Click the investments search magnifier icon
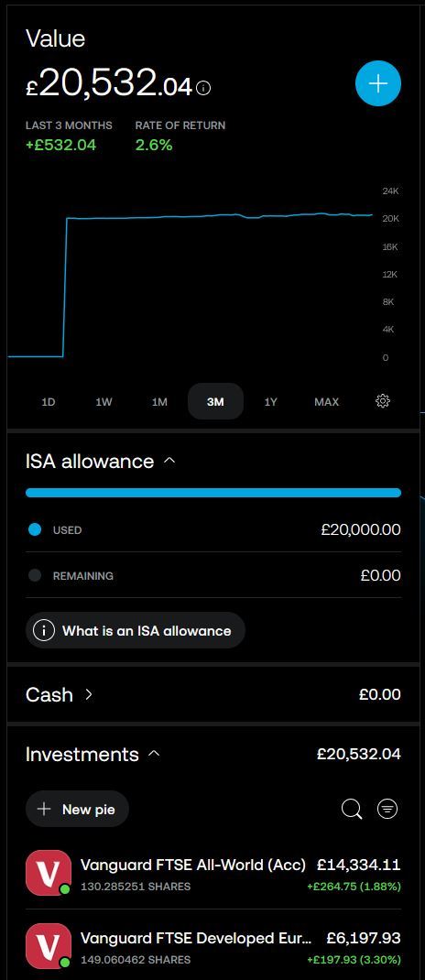425x980 pixels. pyautogui.click(x=352, y=809)
